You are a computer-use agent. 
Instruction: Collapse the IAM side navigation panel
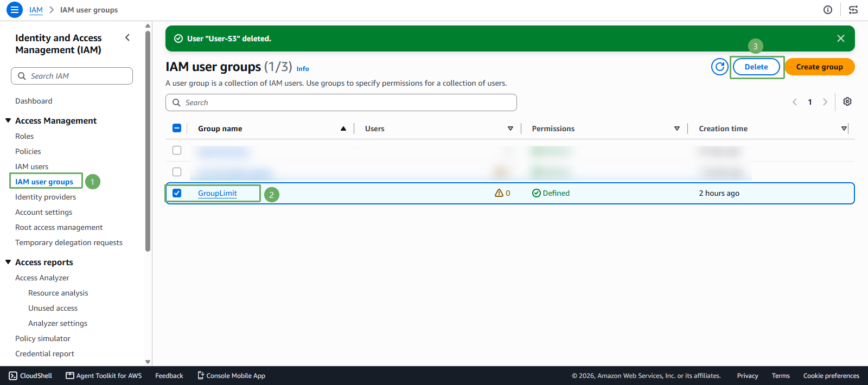127,37
